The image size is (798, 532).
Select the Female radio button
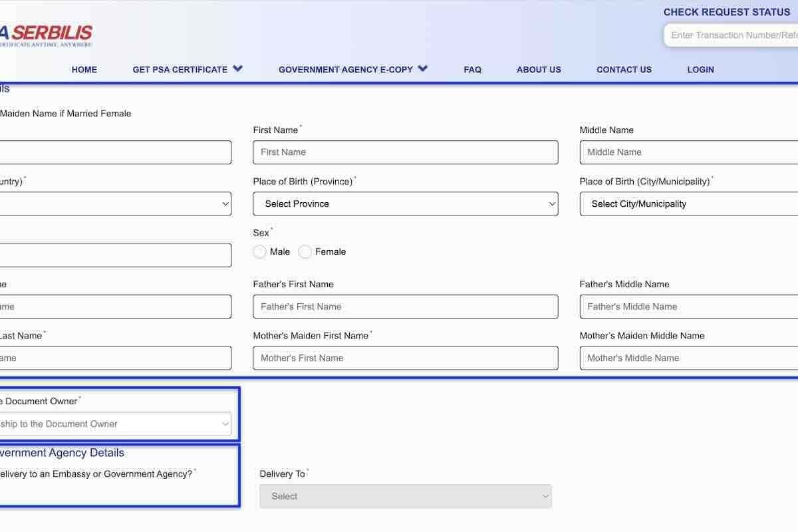coord(305,252)
